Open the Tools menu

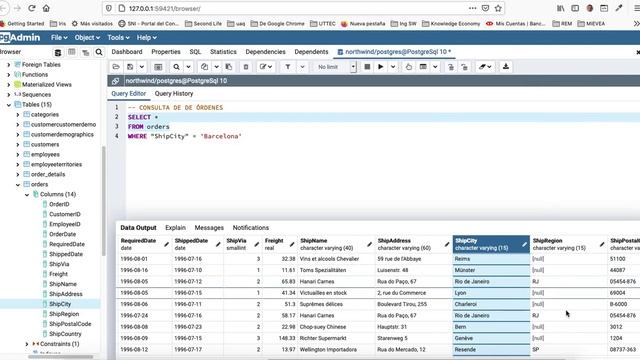118,38
